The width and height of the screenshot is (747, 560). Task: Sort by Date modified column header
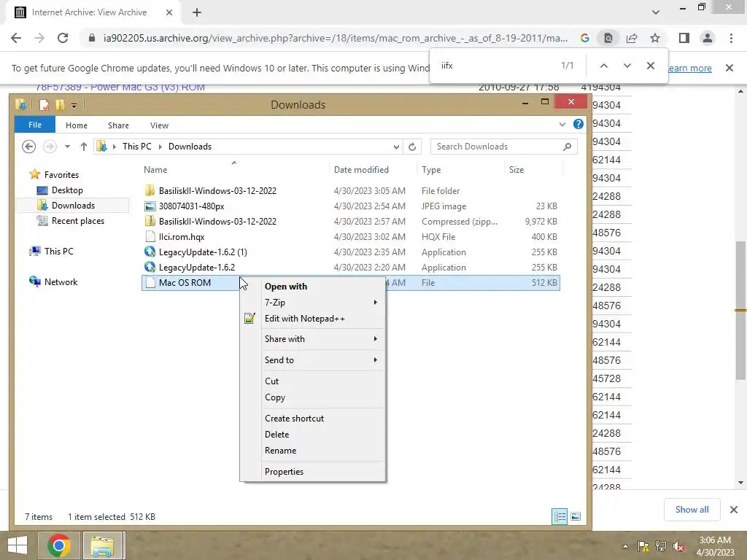coord(361,169)
